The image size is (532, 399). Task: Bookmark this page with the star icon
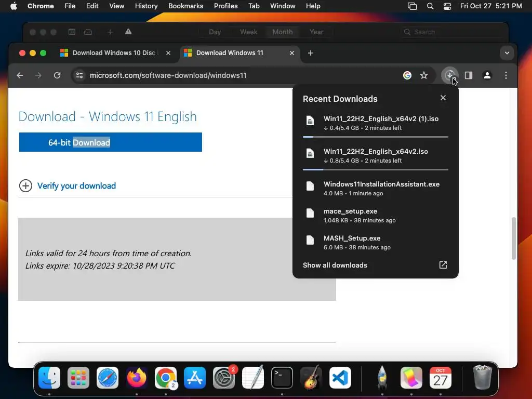click(x=424, y=75)
